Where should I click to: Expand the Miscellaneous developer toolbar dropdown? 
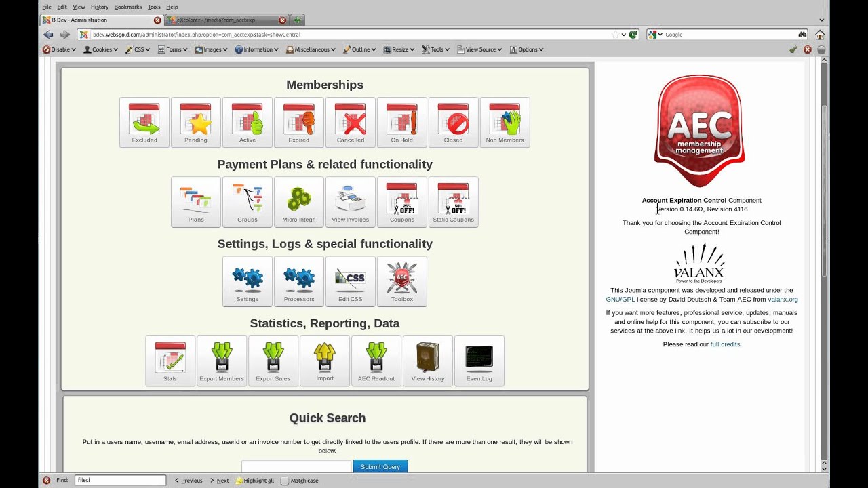pyautogui.click(x=311, y=49)
